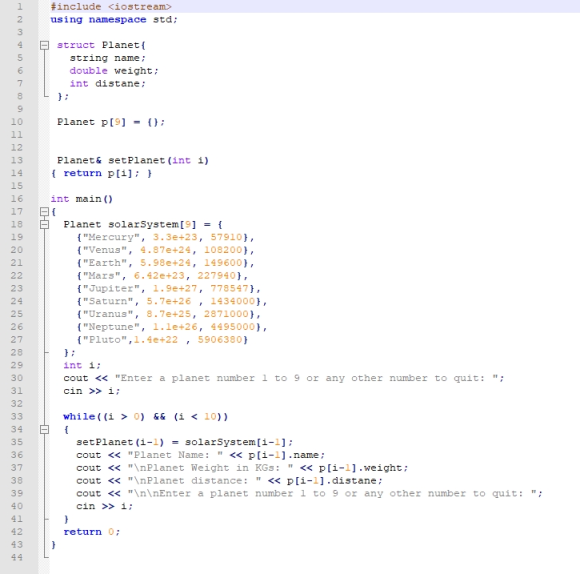The width and height of the screenshot is (580, 574).
Task: Collapse the while loop block fold marker
Action: [44, 429]
